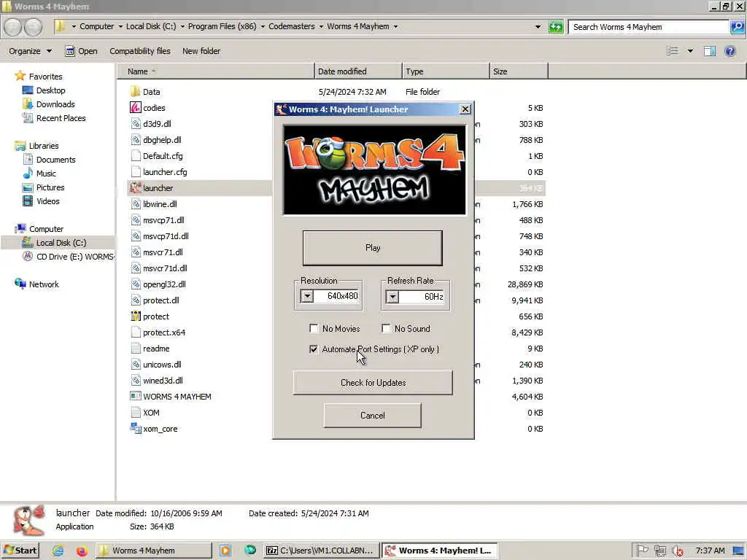Select the codies file icon
Viewport: 747px width, 560px height.
click(x=135, y=108)
